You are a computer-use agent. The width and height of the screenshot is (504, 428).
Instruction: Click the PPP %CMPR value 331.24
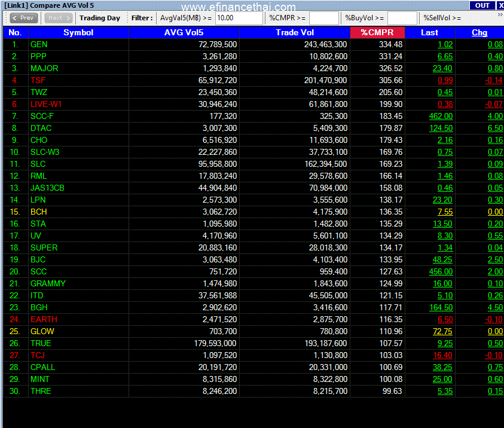[x=390, y=56]
